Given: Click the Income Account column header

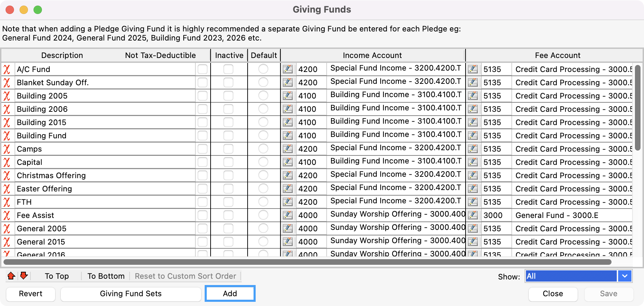Looking at the screenshot, I should tap(372, 55).
